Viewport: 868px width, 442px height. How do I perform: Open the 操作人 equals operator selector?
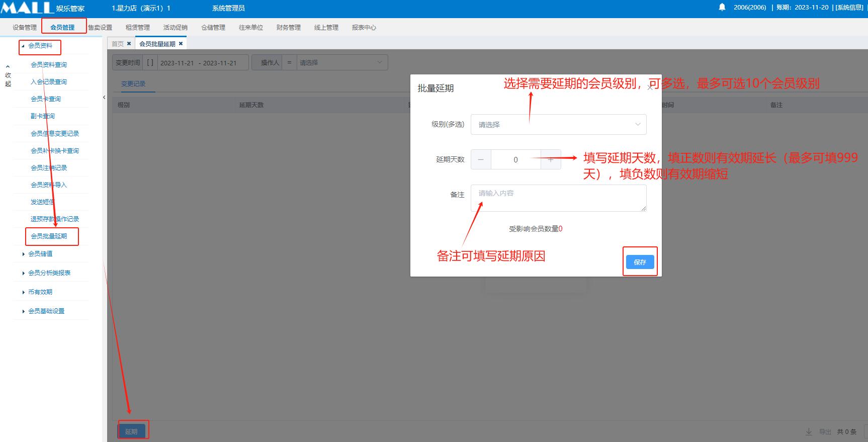click(289, 62)
